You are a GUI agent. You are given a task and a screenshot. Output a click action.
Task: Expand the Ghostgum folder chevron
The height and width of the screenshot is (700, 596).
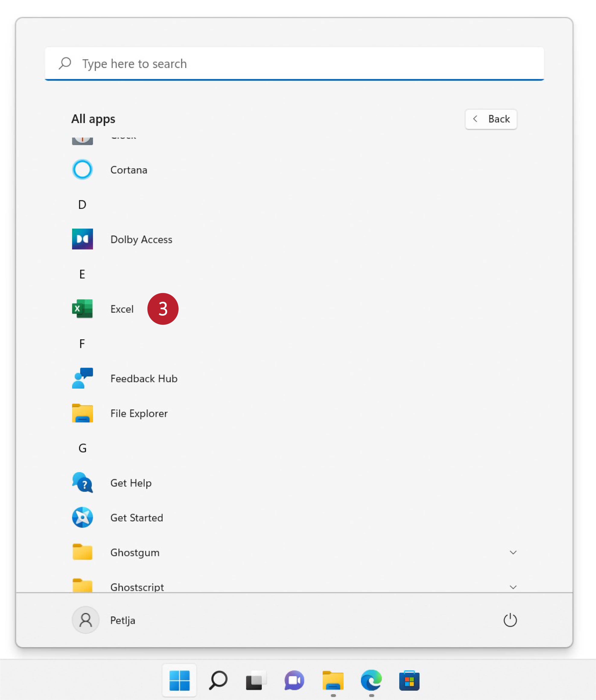(513, 552)
